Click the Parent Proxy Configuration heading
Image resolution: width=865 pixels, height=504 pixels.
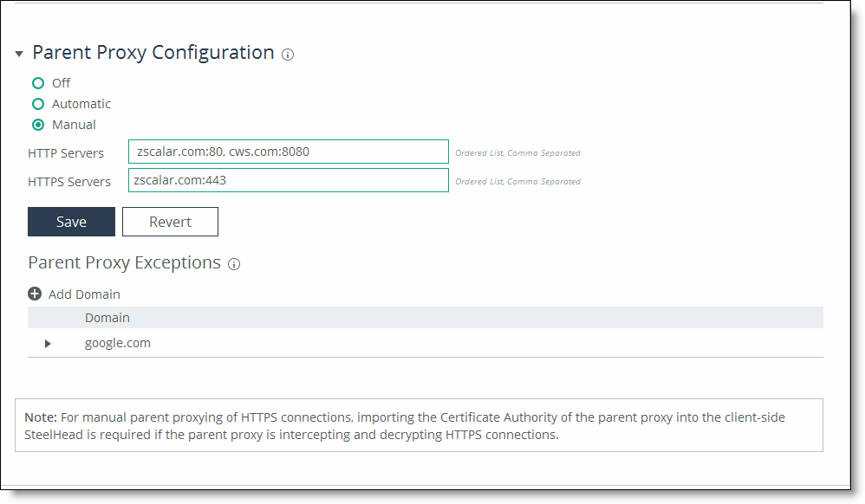[x=153, y=53]
